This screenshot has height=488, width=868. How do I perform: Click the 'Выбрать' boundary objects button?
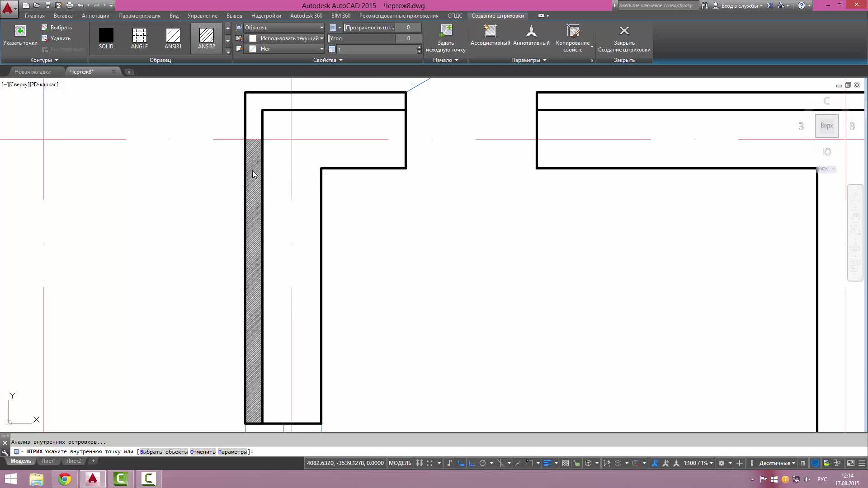click(57, 28)
